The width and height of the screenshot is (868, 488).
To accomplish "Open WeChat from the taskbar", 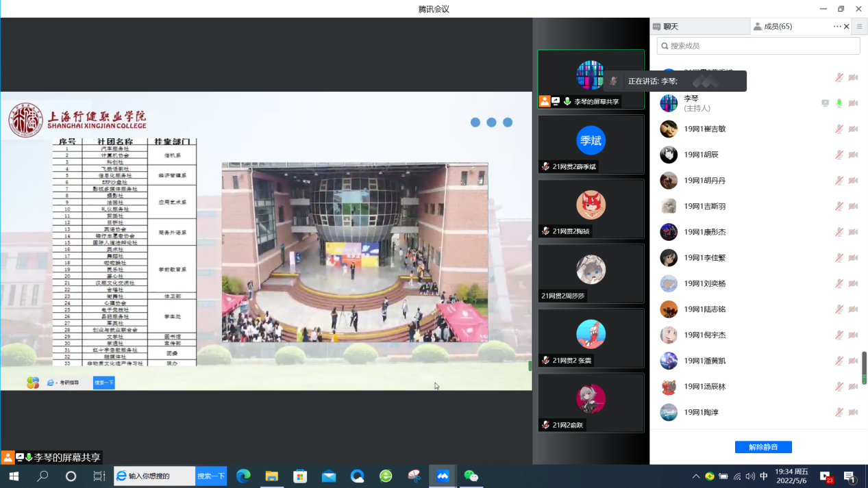I will pyautogui.click(x=471, y=476).
